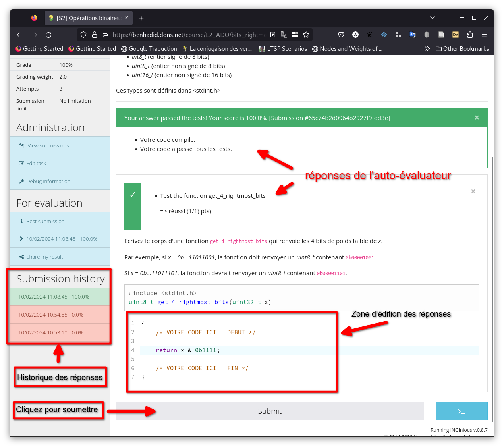Open the Firefox hamburger application menu
The height and width of the screenshot is (448, 504).
point(484,35)
